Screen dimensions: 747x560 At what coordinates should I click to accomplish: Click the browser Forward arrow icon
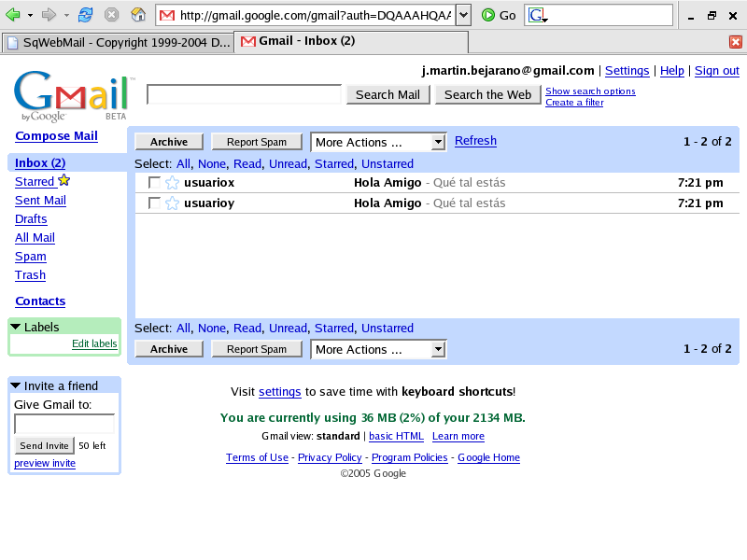(x=49, y=15)
